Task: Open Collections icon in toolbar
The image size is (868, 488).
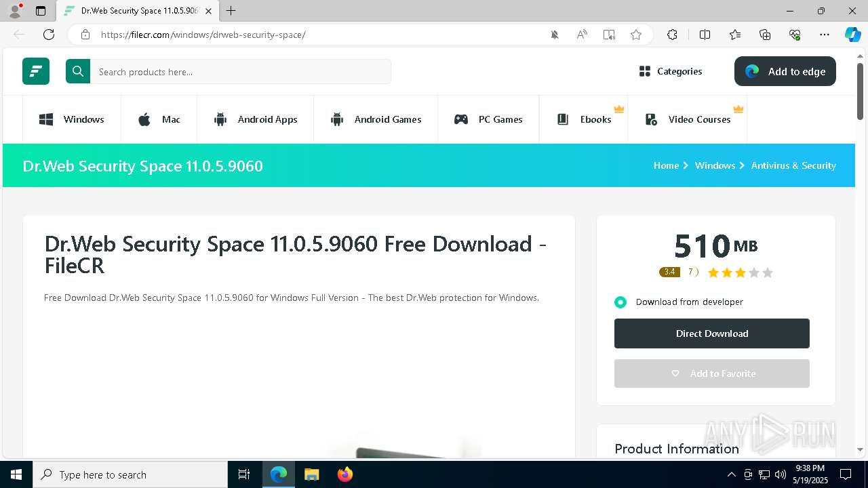Action: click(765, 35)
